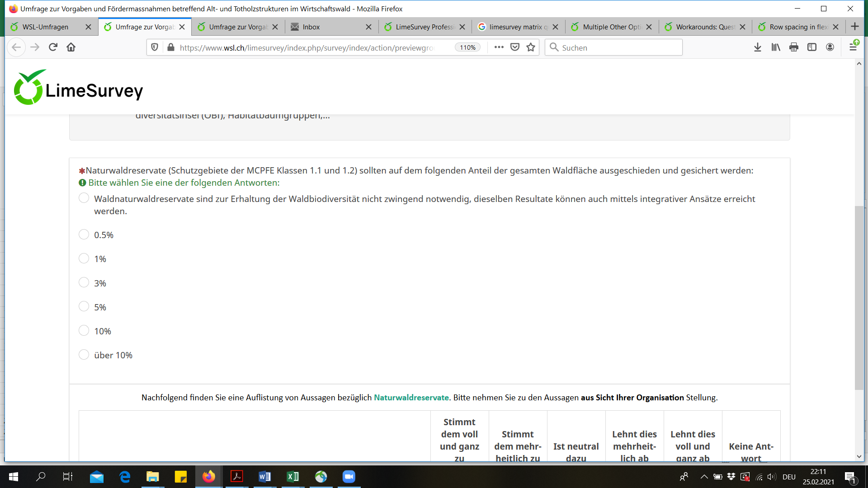The width and height of the screenshot is (868, 488).
Task: Print this page
Action: 794,47
